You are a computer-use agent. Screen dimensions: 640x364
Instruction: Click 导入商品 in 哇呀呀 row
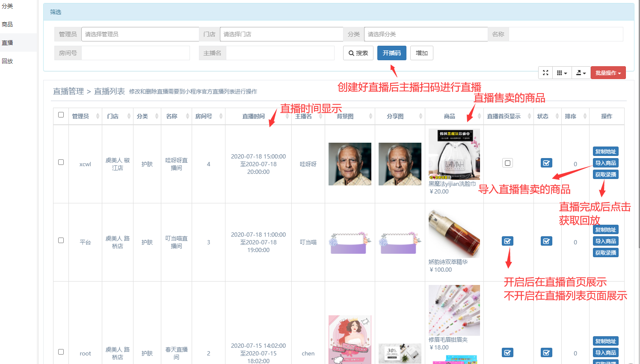click(x=606, y=163)
